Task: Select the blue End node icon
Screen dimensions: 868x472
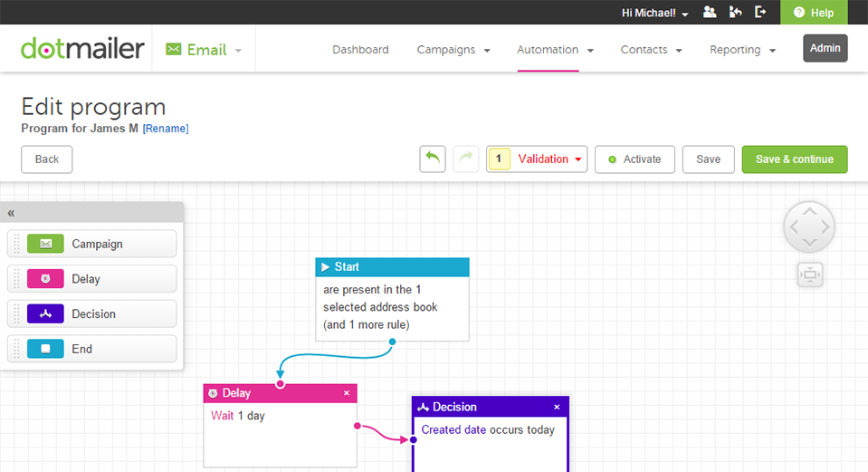Action: click(45, 349)
